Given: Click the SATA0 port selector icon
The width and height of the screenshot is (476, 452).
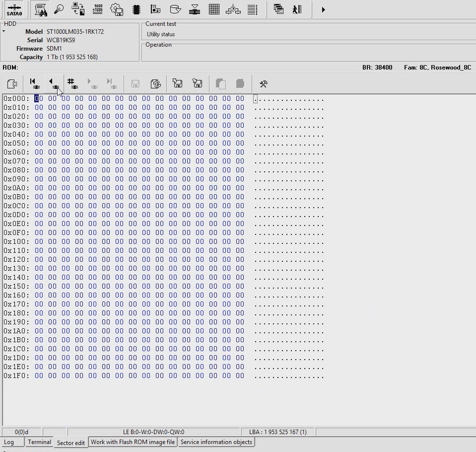Looking at the screenshot, I should (14, 9).
